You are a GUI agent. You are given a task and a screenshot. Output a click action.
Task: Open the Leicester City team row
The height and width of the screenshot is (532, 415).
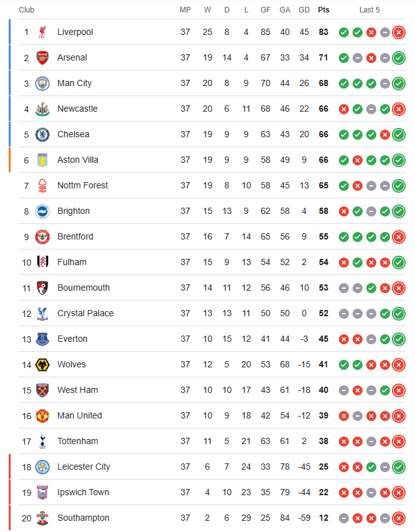[212, 467]
